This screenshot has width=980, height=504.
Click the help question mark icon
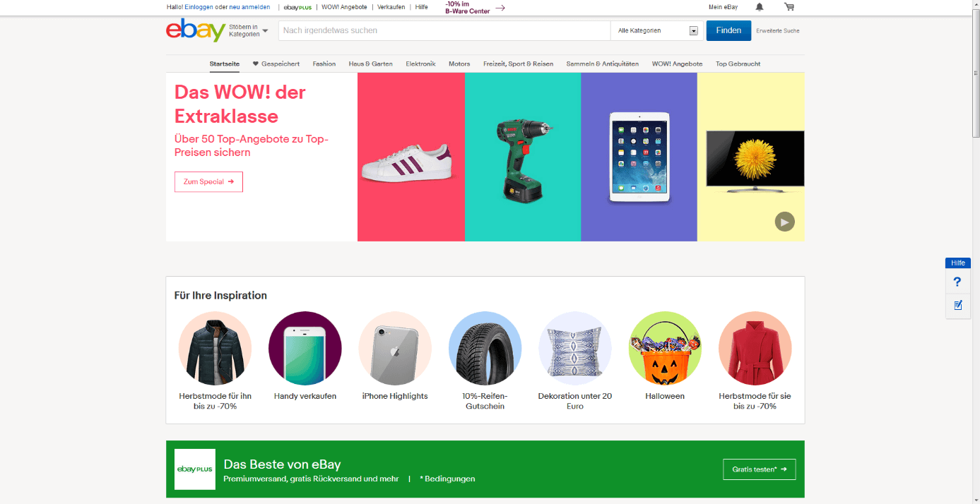coord(957,282)
